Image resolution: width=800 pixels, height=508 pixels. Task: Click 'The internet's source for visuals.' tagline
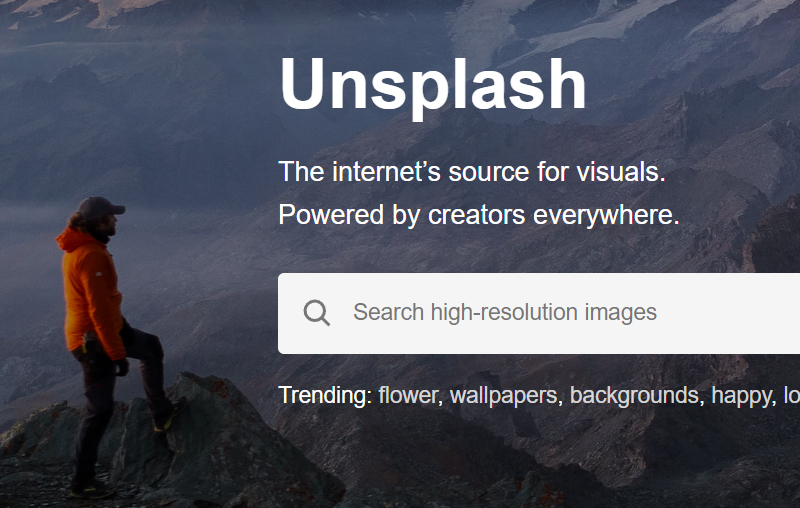(x=472, y=172)
